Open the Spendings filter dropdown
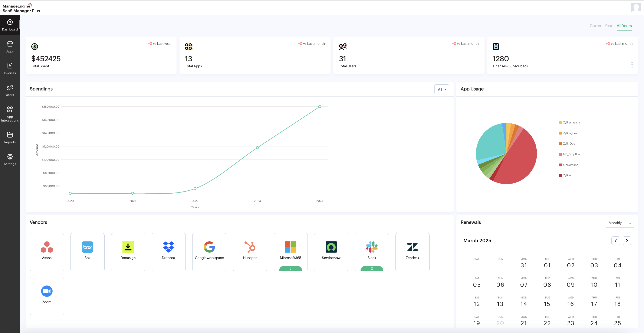 [x=441, y=89]
